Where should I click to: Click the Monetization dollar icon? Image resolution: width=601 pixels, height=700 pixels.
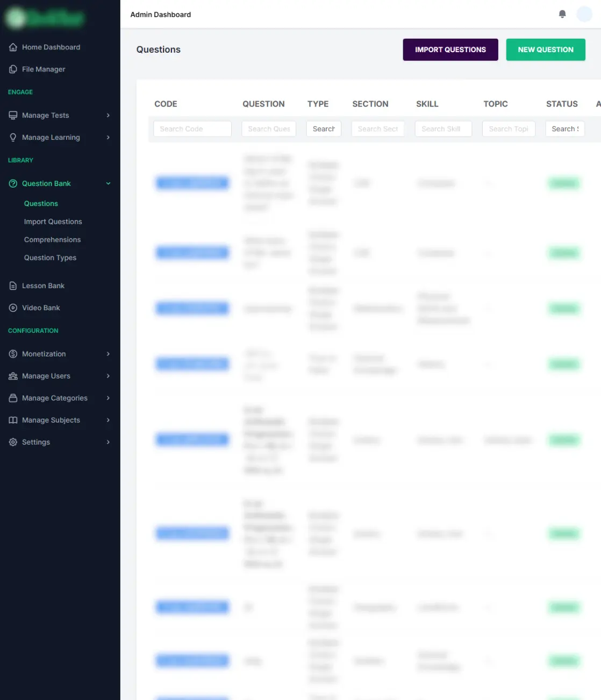[x=13, y=354]
